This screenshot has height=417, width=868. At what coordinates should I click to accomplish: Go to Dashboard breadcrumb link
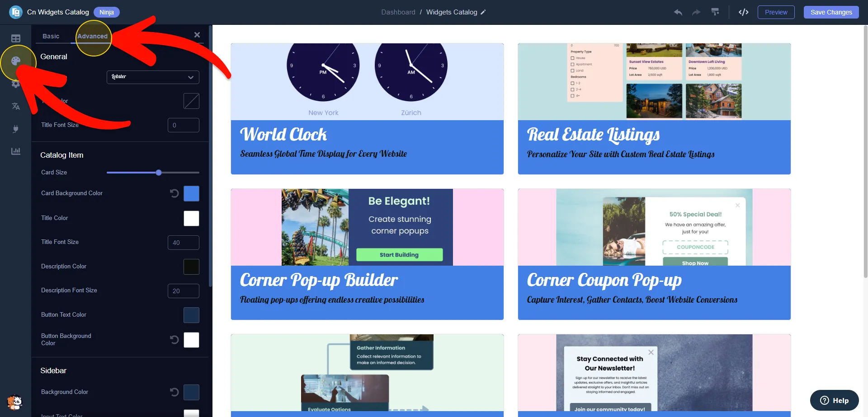(398, 12)
